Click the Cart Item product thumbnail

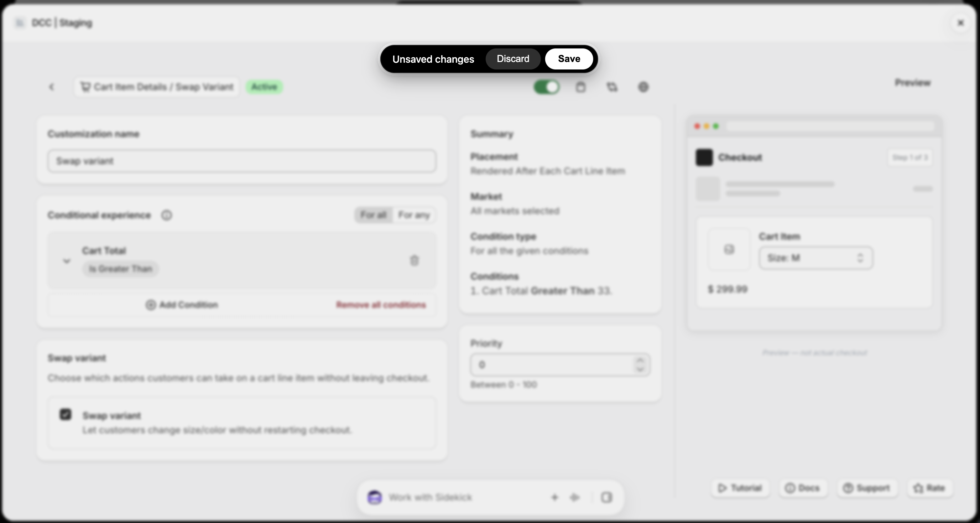[x=729, y=250]
